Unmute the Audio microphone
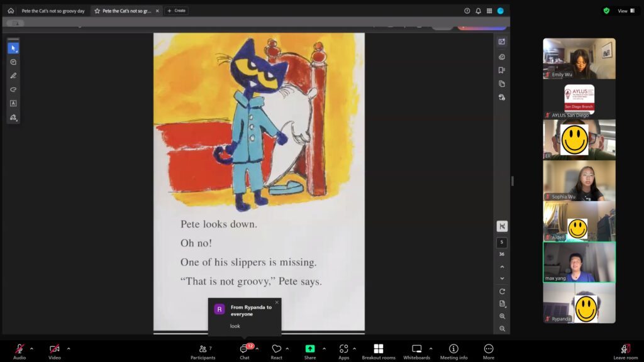Image resolution: width=644 pixels, height=362 pixels. (19, 351)
